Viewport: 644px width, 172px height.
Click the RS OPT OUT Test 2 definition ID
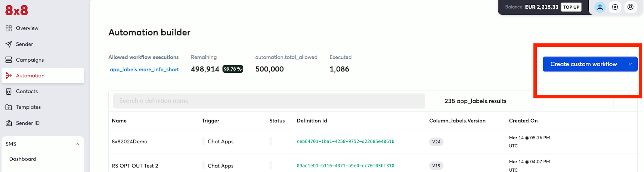[345, 166]
